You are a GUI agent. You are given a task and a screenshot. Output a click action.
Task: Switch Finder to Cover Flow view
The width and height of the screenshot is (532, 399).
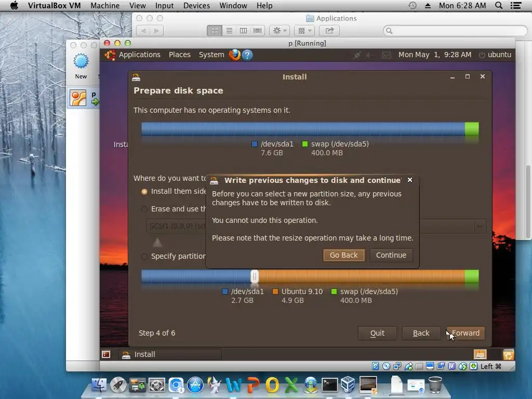(x=258, y=31)
